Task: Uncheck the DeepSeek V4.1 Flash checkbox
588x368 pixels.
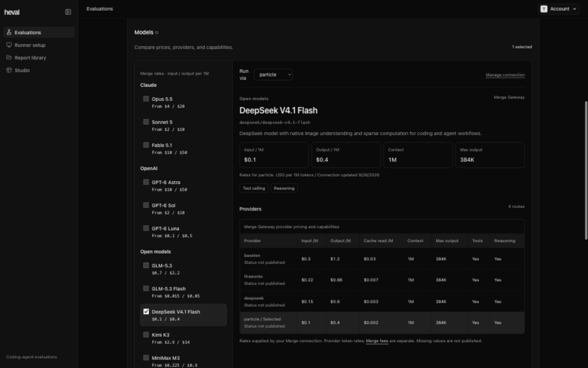Action: [146, 311]
